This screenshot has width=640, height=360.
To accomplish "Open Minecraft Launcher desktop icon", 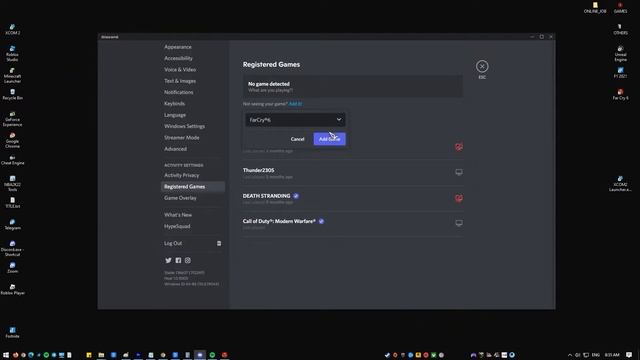I will click(x=12, y=76).
